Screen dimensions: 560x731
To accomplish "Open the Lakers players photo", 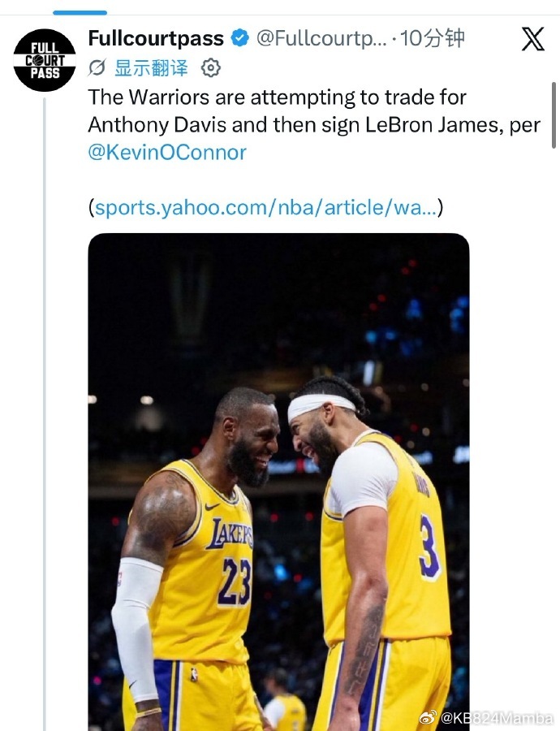I will (x=278, y=482).
